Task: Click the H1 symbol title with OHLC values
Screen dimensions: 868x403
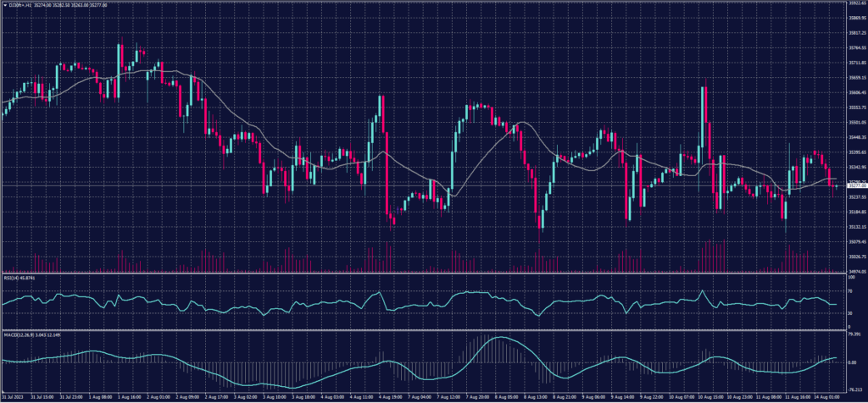Action: (x=51, y=4)
